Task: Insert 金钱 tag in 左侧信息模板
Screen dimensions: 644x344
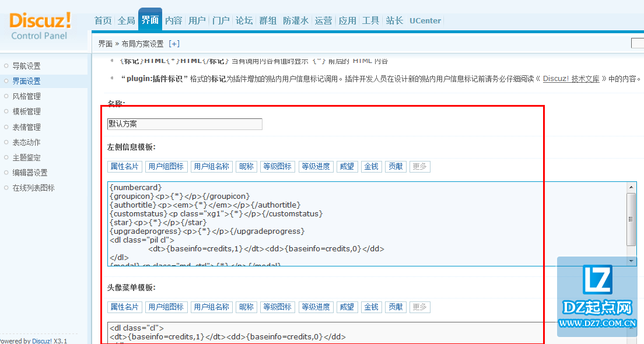Action: [371, 166]
